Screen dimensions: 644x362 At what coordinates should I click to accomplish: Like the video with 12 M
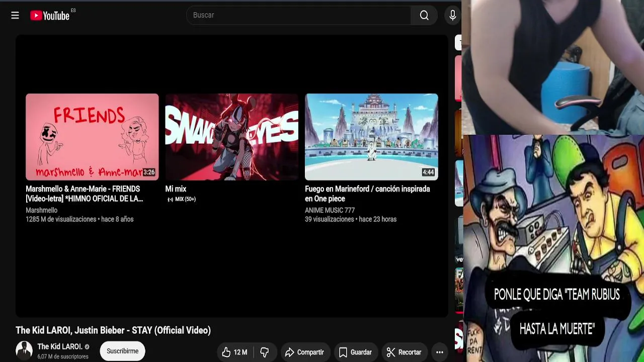tap(235, 352)
